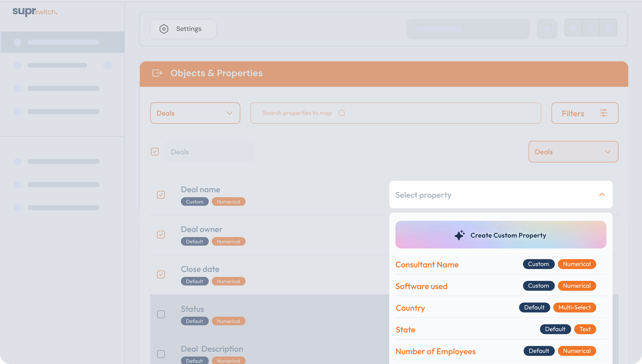
Task: Uncheck the Deal owner checkbox
Action: click(x=161, y=235)
